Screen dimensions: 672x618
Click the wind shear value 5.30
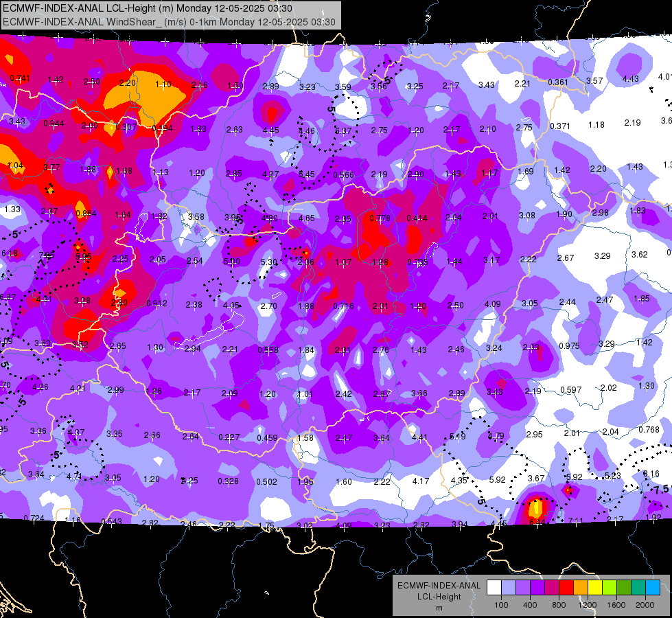(x=268, y=262)
